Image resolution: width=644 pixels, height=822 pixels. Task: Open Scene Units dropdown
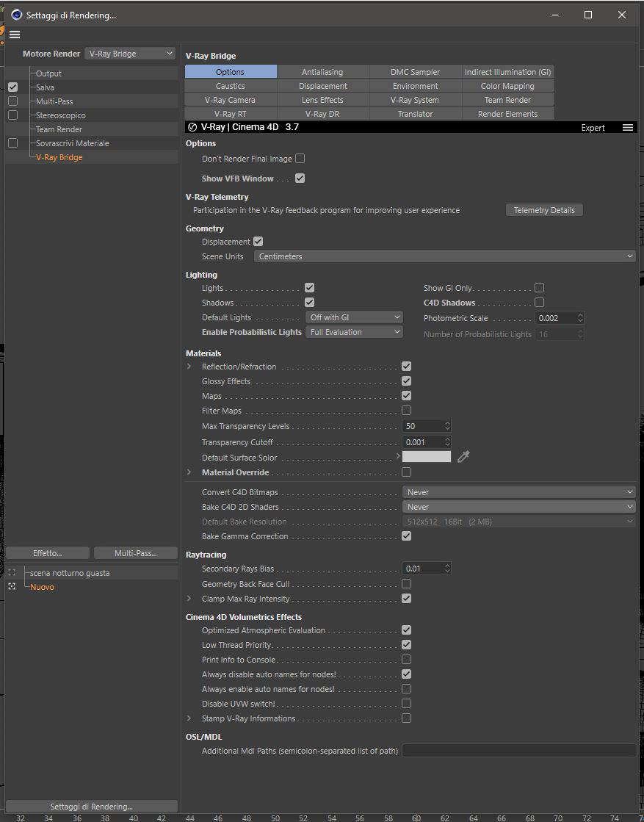point(444,256)
